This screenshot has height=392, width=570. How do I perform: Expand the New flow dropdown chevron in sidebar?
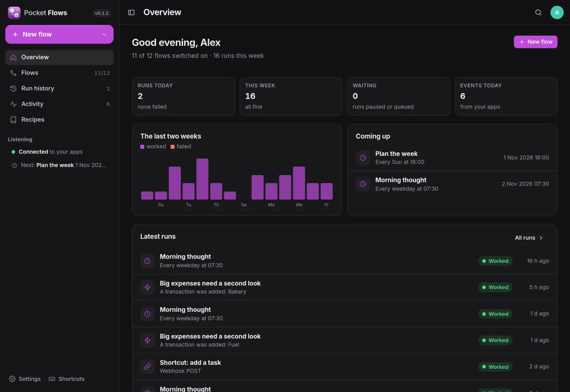104,35
